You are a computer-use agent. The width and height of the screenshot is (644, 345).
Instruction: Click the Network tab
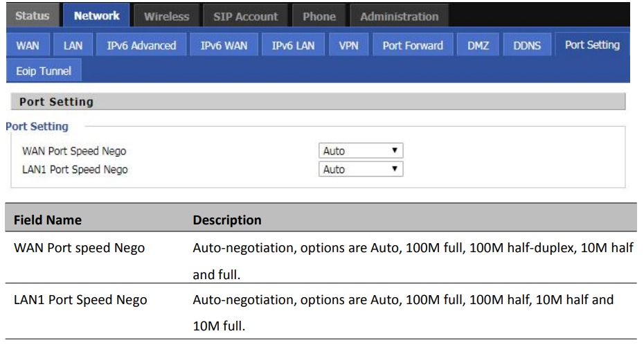pos(96,16)
